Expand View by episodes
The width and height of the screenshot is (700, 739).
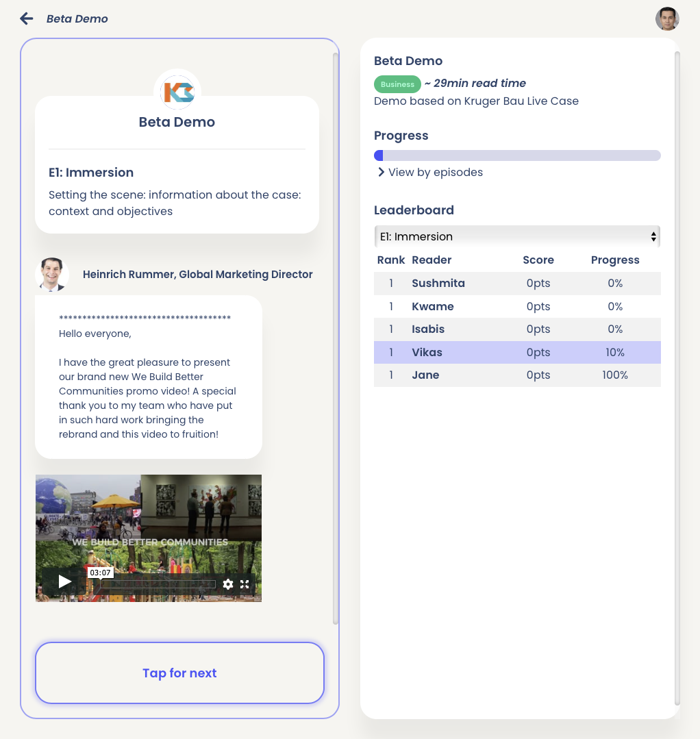click(429, 173)
